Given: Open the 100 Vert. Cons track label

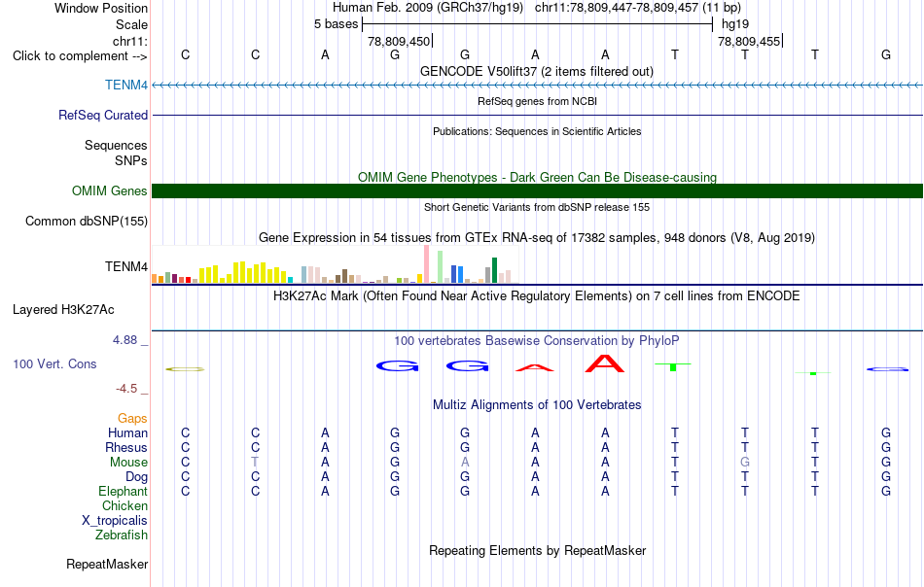Looking at the screenshot, I should [54, 363].
